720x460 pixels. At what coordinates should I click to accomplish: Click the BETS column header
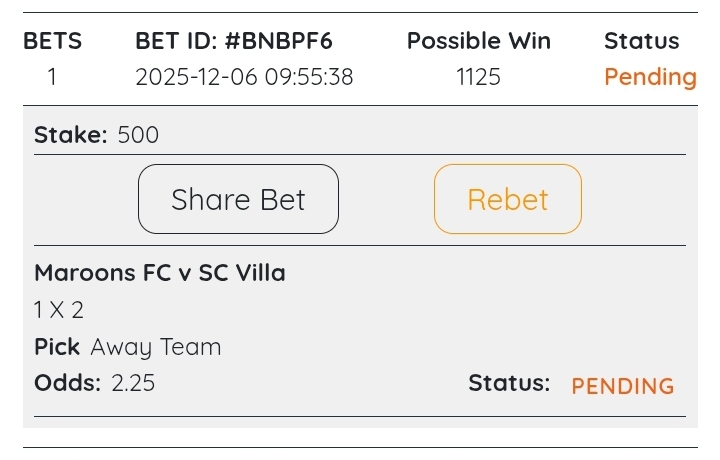pos(52,41)
